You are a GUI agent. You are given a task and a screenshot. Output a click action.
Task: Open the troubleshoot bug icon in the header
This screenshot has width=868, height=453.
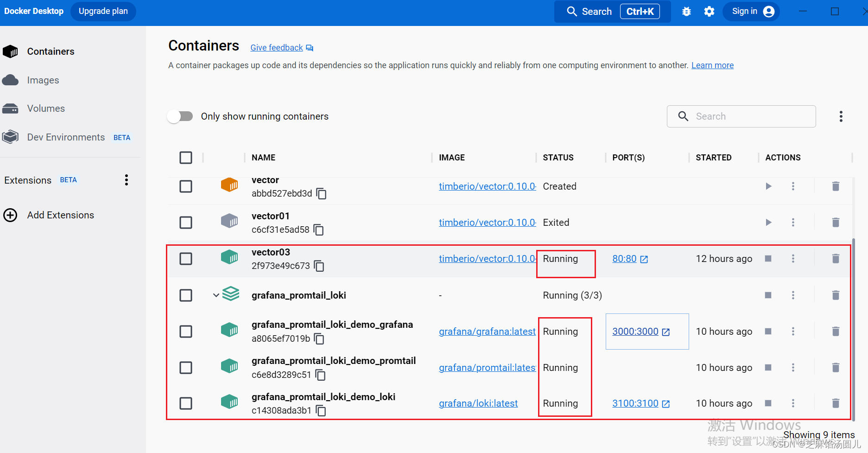686,12
